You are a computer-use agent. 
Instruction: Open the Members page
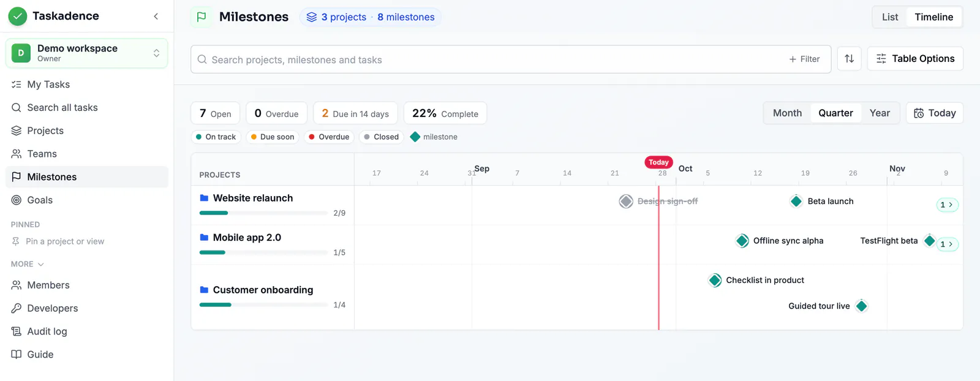(x=86, y=285)
